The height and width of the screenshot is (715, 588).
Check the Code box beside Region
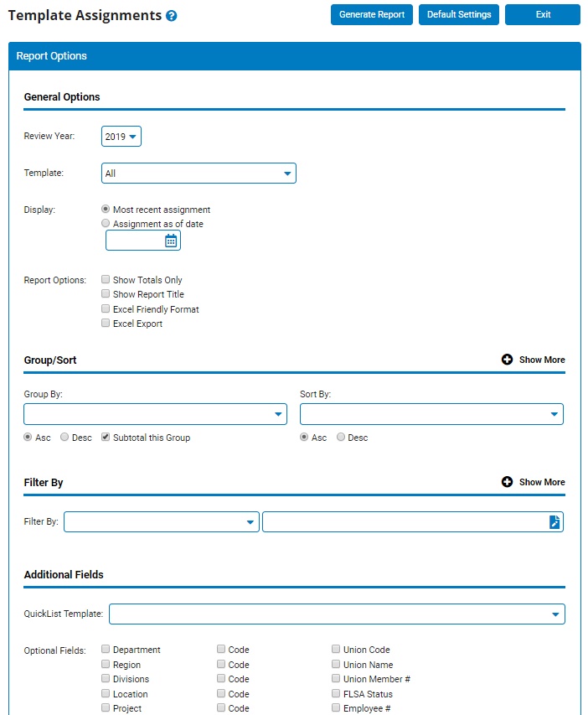pos(221,664)
